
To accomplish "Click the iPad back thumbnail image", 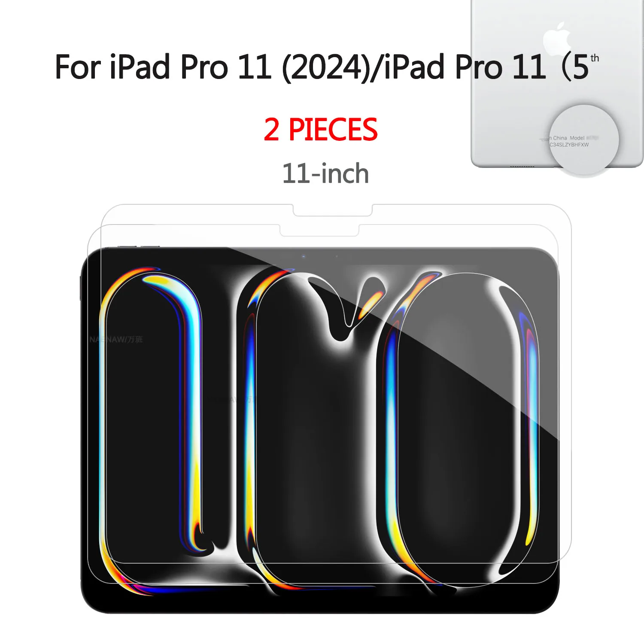I will click(x=557, y=84).
